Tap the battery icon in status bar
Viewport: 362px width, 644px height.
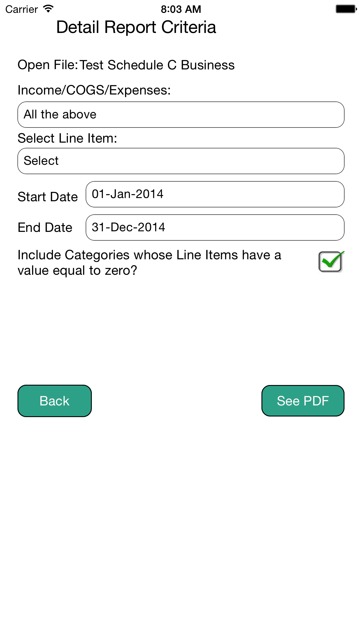pyautogui.click(x=346, y=9)
